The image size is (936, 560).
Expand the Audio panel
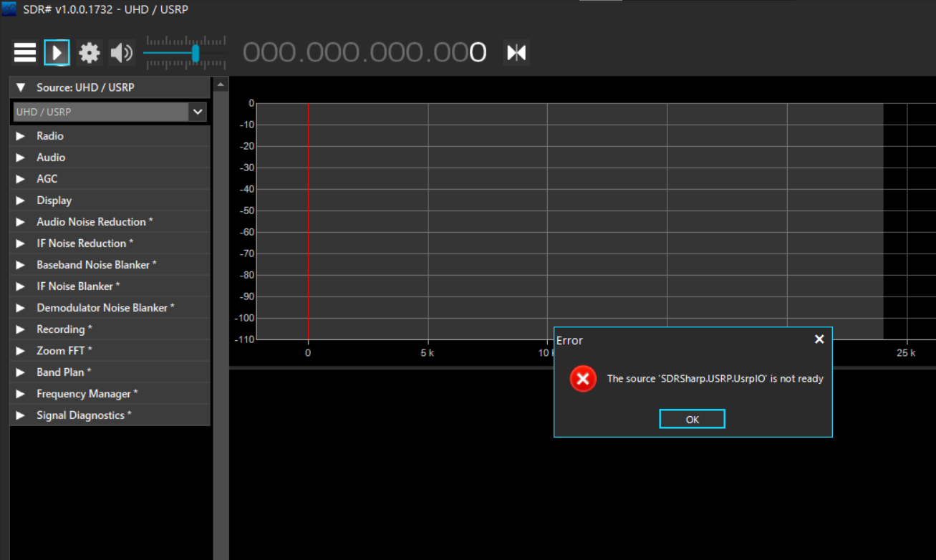click(x=110, y=158)
